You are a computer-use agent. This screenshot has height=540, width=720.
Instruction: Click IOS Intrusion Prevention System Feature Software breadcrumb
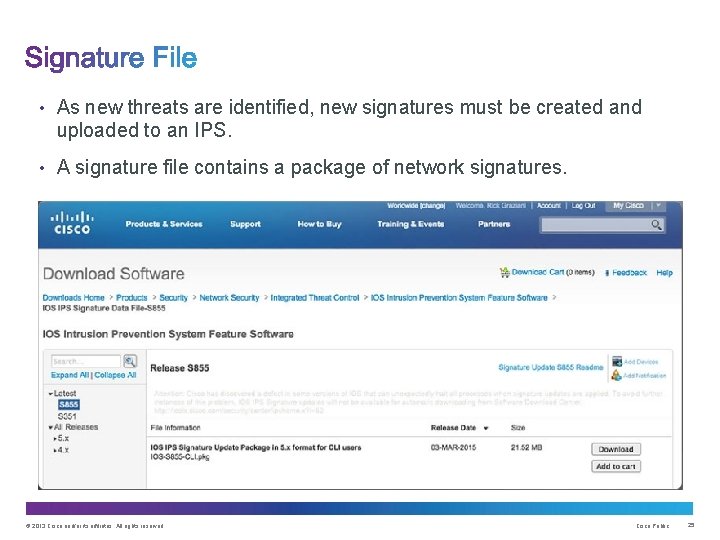(459, 298)
